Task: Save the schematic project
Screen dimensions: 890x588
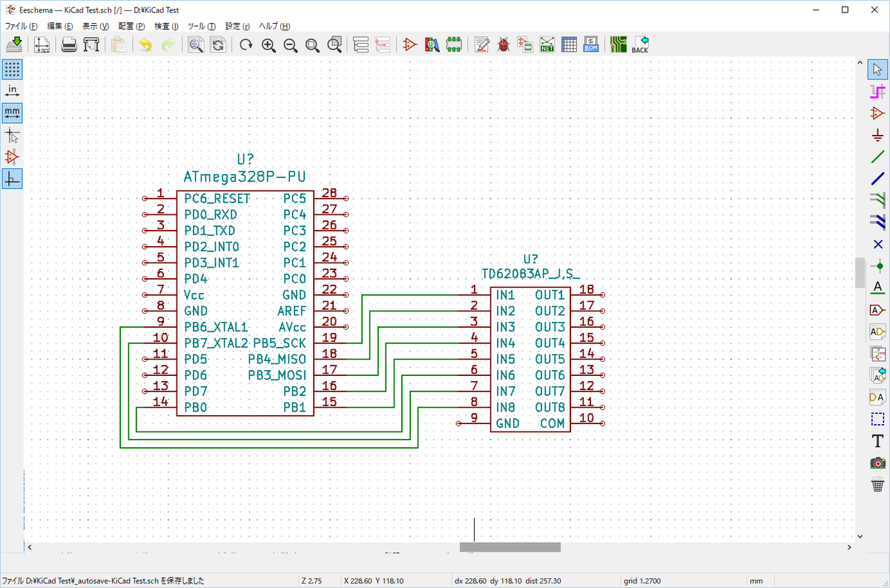Action: tap(14, 44)
